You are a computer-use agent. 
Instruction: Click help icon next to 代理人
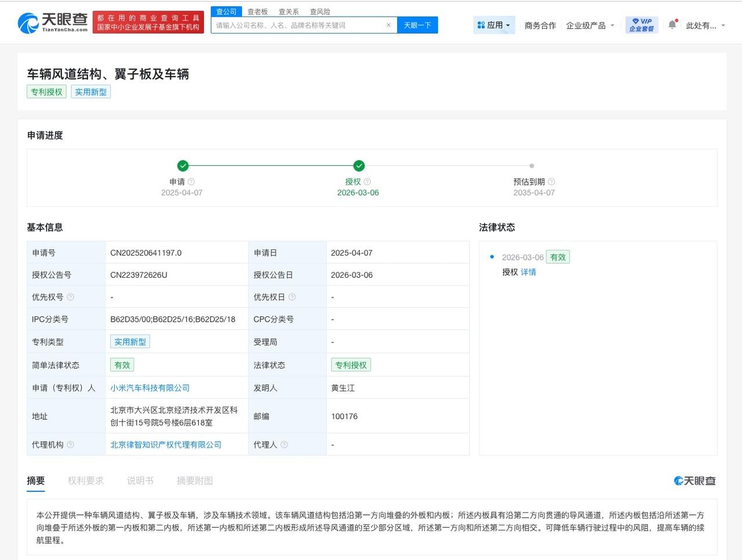click(284, 445)
